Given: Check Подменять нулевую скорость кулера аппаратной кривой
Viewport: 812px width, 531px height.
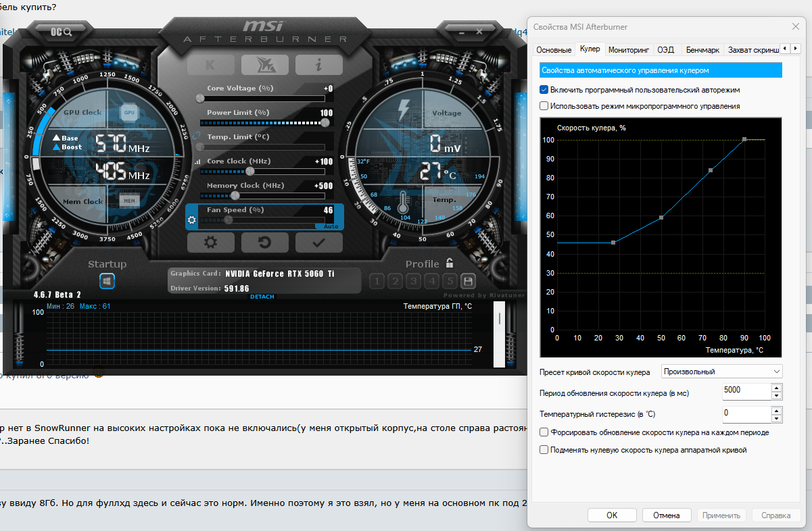Looking at the screenshot, I should 544,449.
